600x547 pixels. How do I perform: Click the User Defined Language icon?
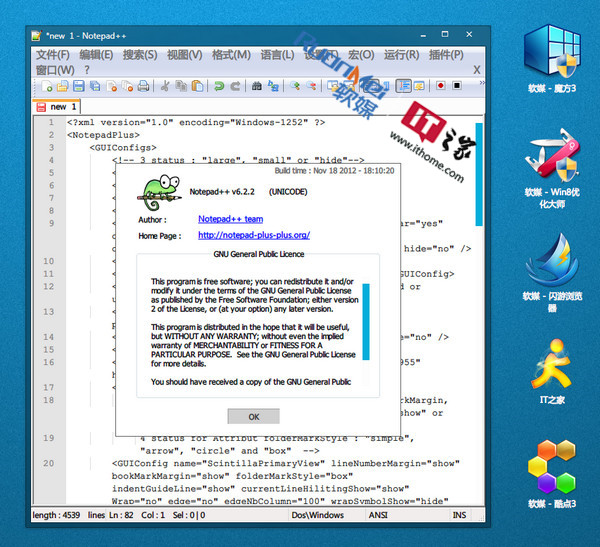point(419,86)
